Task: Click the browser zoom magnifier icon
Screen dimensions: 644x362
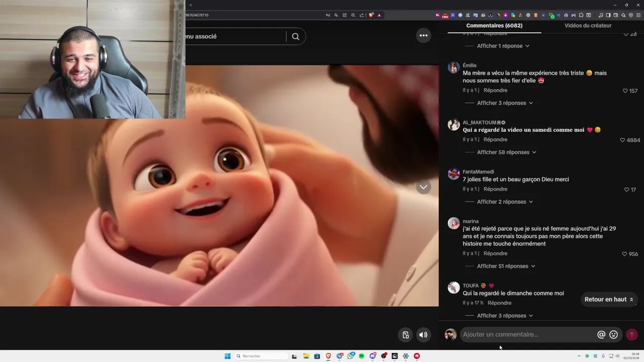Action: (x=353, y=15)
